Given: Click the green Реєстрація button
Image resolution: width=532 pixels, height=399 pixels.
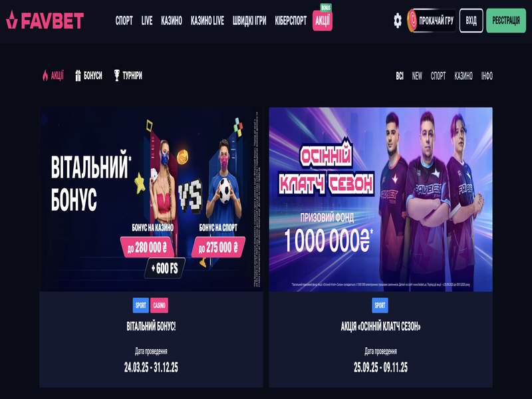Looking at the screenshot, I should point(506,21).
